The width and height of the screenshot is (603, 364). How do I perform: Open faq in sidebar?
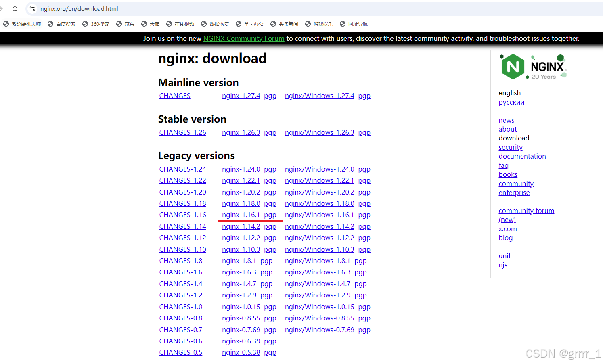click(503, 165)
